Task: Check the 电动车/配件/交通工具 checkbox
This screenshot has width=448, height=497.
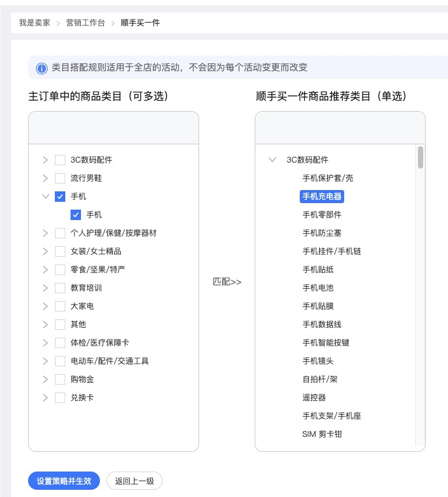Action: pyautogui.click(x=60, y=361)
